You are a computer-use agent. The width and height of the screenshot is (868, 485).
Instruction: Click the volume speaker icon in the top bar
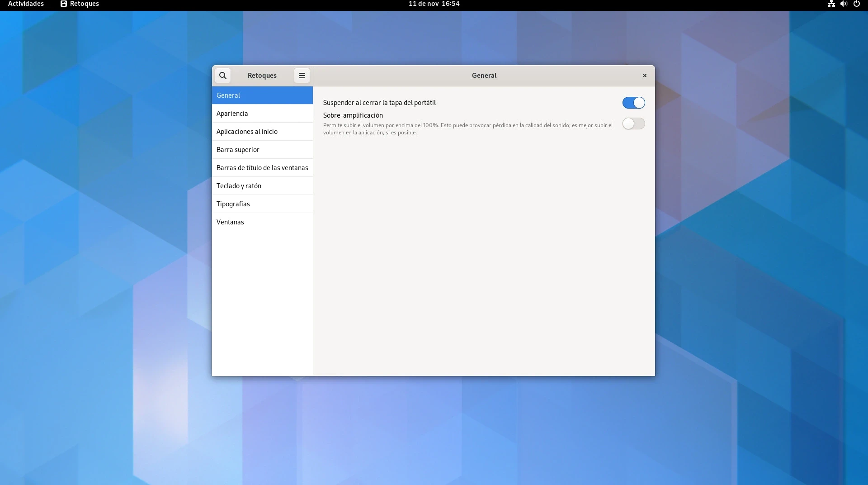tap(844, 4)
